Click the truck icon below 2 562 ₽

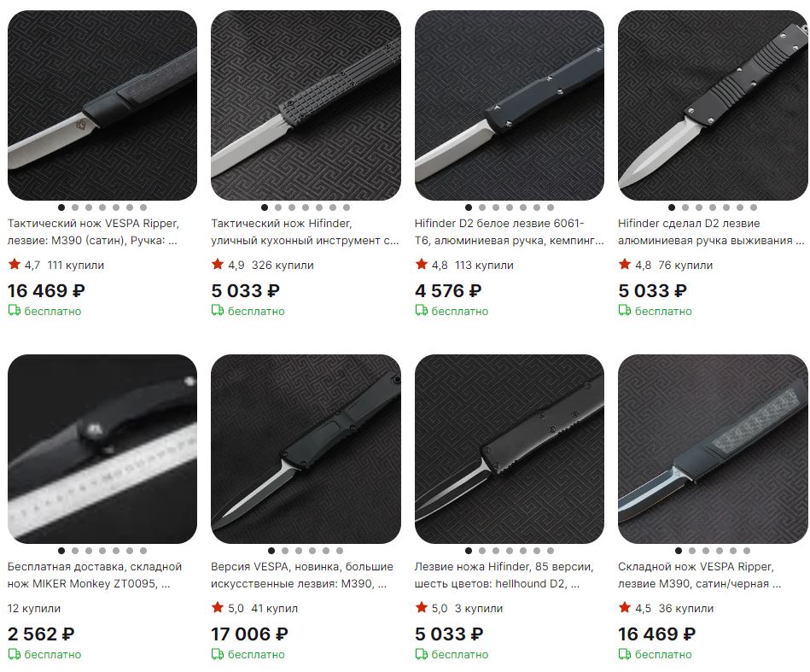click(x=14, y=654)
